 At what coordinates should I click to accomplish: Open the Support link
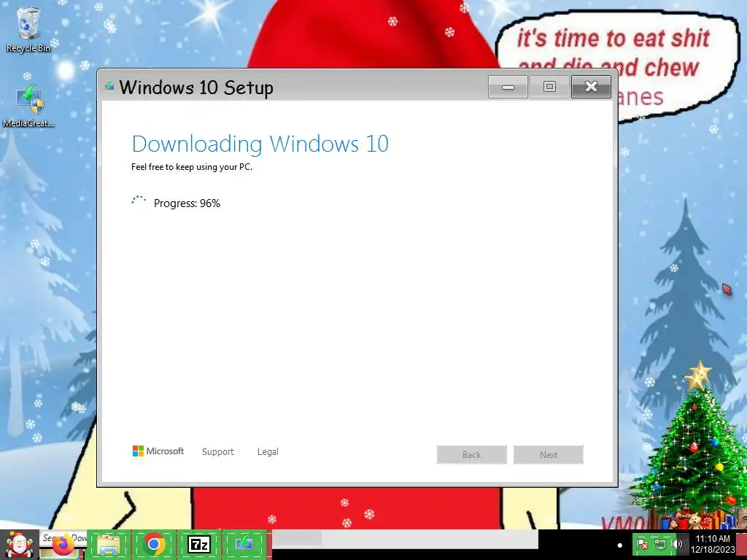pyautogui.click(x=217, y=452)
